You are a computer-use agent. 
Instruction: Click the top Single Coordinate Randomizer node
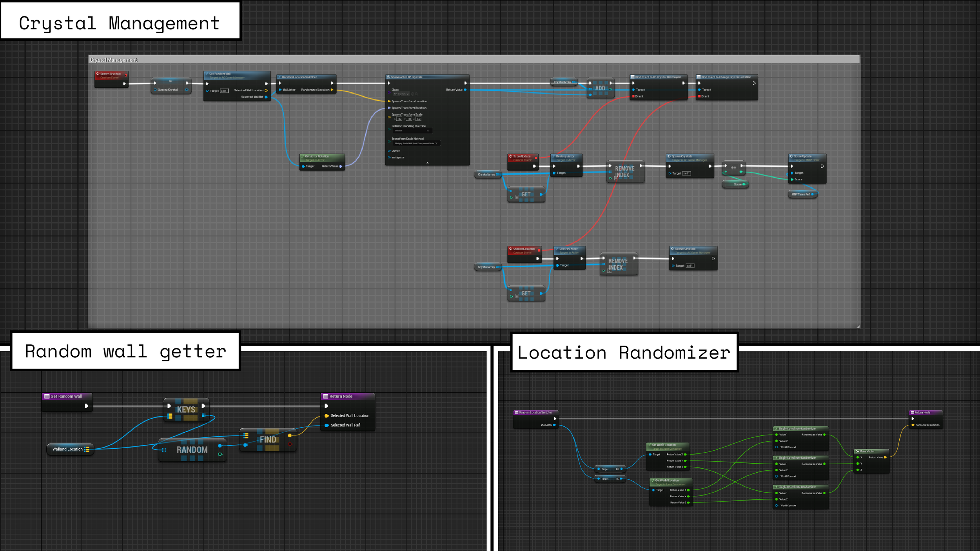click(x=801, y=439)
